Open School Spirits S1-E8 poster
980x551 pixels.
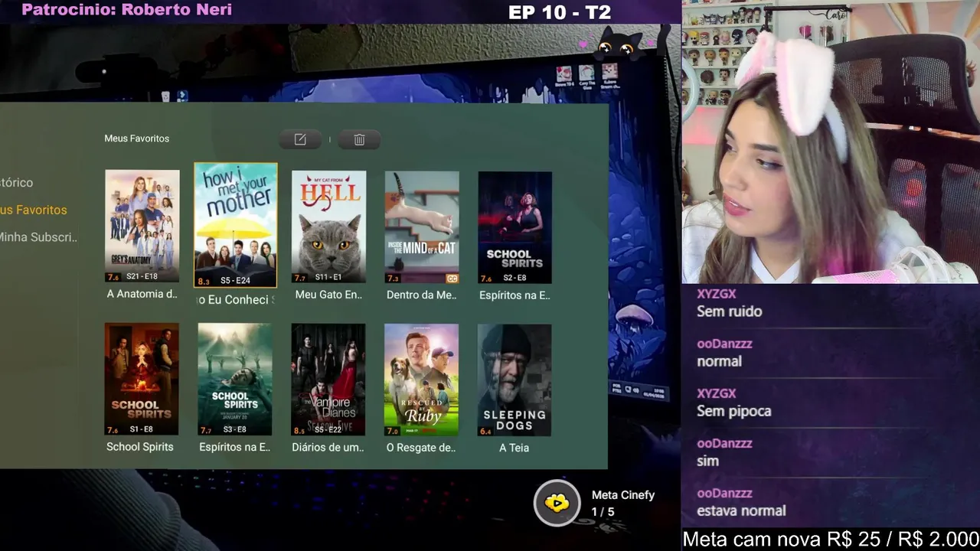tap(142, 380)
